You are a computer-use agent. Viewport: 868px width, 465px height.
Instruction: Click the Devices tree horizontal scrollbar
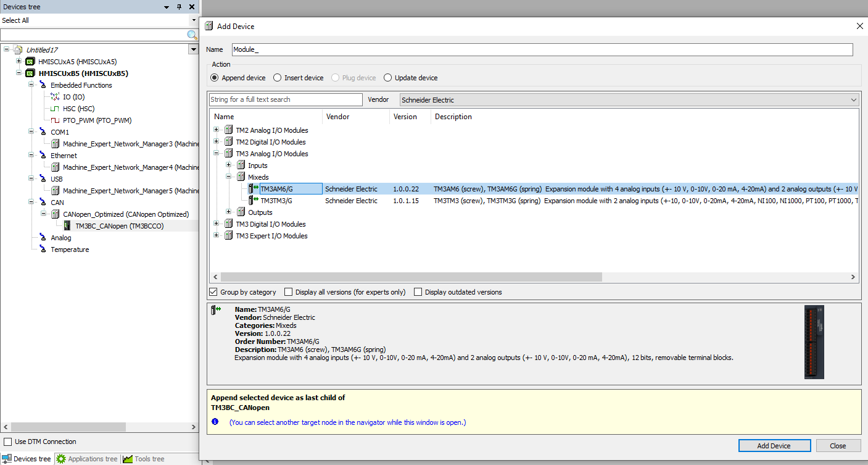click(x=68, y=427)
